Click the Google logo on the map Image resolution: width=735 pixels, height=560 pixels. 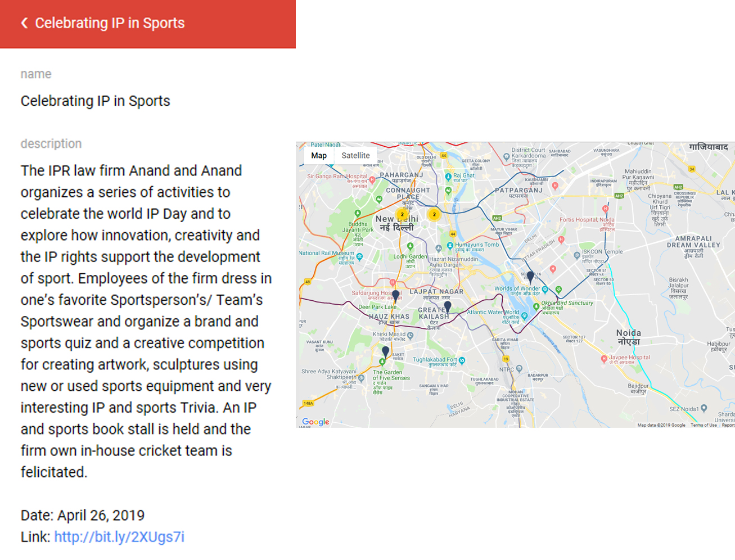point(315,422)
